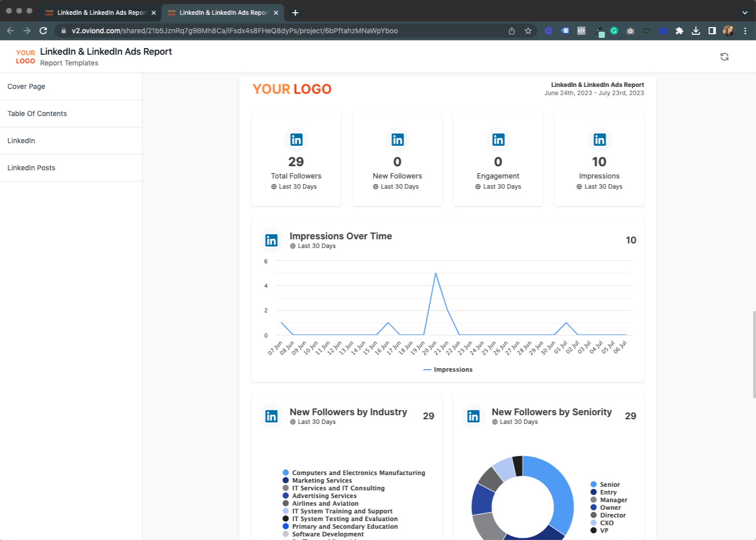Click the LinkedIn icon on Total Followers card

pos(296,140)
